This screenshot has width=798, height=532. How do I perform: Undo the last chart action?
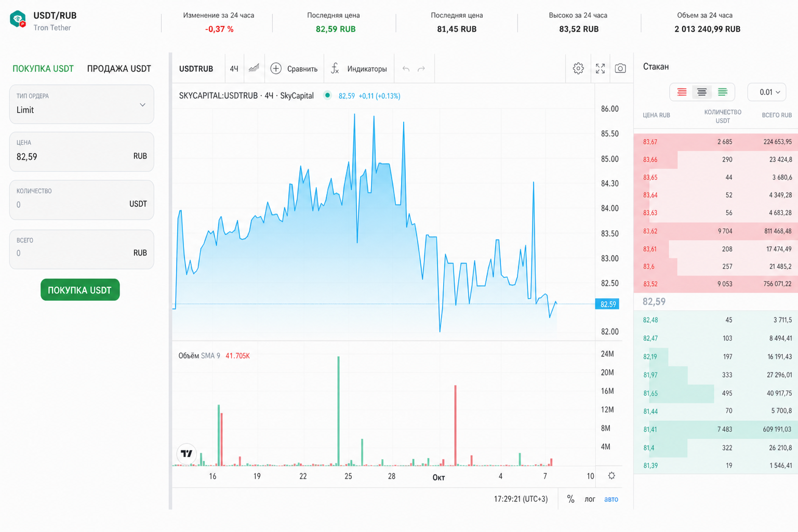tap(406, 69)
